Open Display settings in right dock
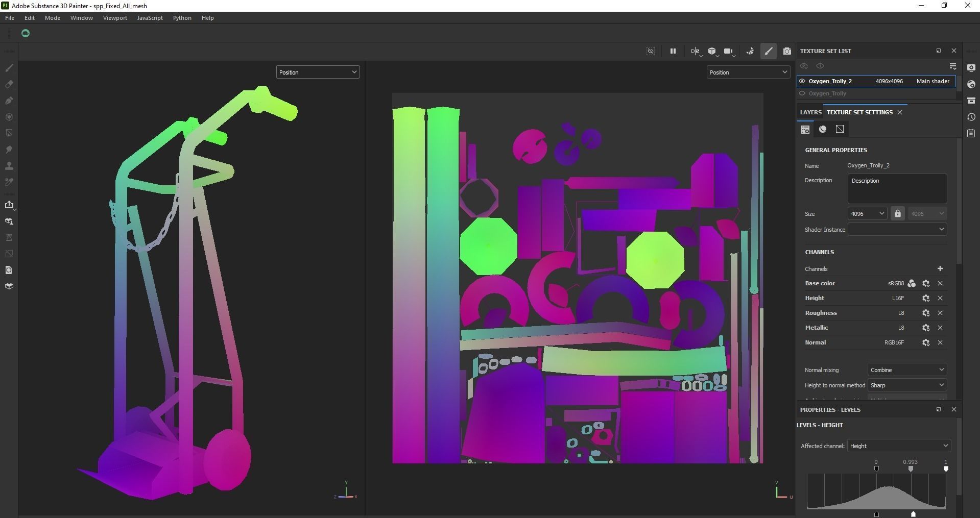Image resolution: width=980 pixels, height=518 pixels. click(x=971, y=68)
